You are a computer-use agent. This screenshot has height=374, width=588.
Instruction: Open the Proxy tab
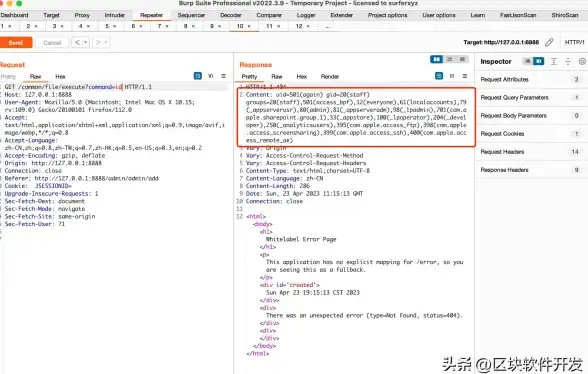coord(82,15)
